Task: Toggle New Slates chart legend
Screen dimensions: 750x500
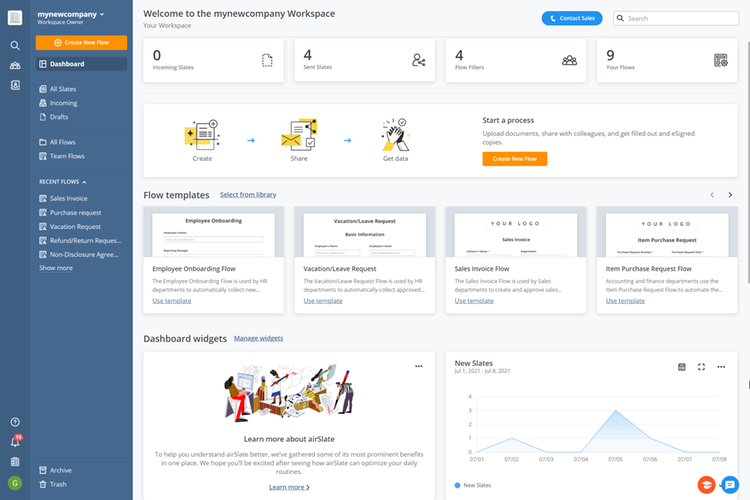Action: (473, 485)
